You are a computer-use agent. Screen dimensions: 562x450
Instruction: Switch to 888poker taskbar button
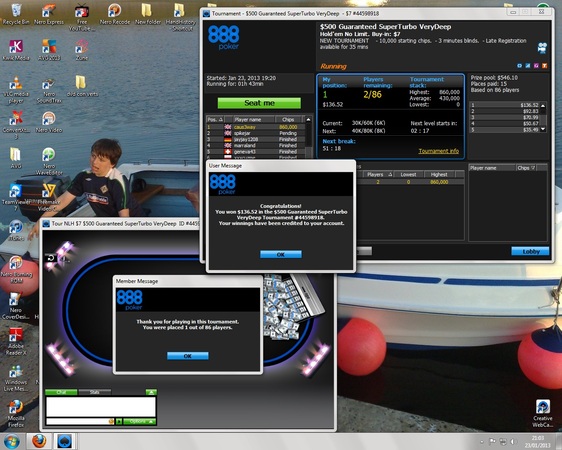coord(65,441)
